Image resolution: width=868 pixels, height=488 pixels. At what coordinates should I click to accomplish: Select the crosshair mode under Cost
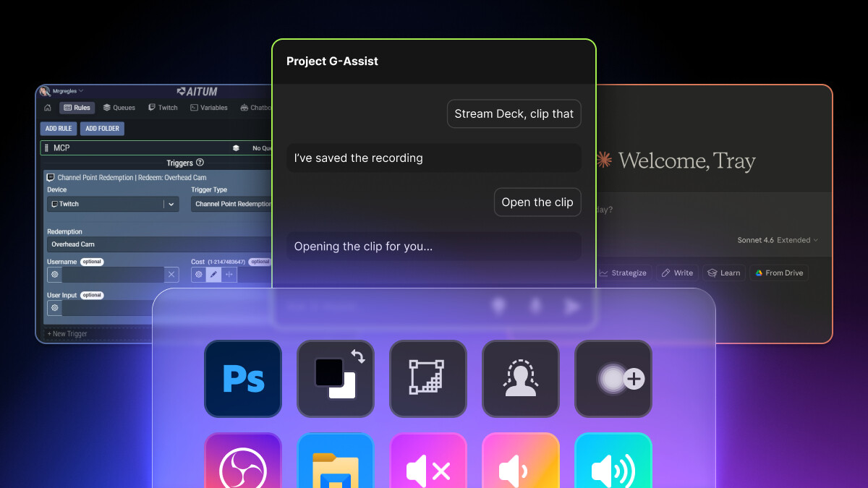229,275
